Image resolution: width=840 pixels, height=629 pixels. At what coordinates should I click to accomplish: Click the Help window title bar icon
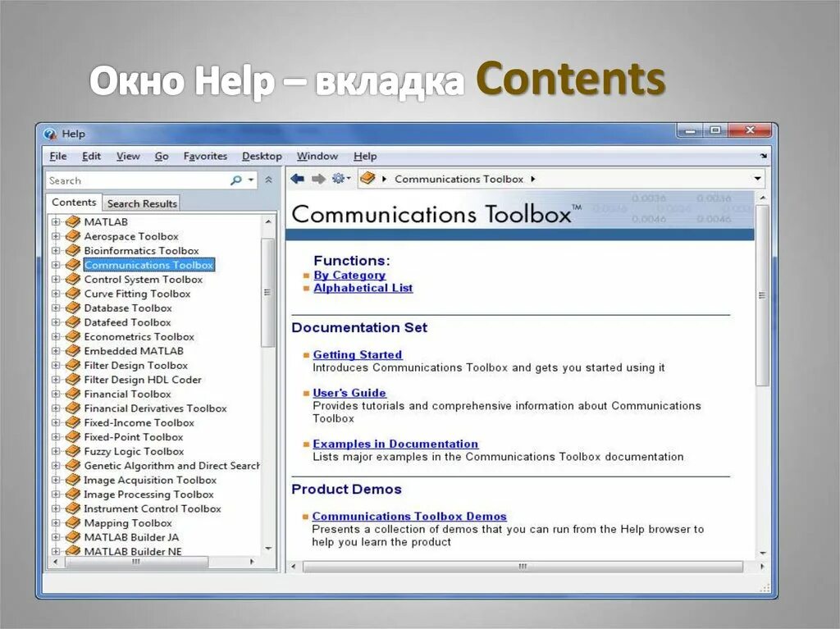click(x=50, y=134)
